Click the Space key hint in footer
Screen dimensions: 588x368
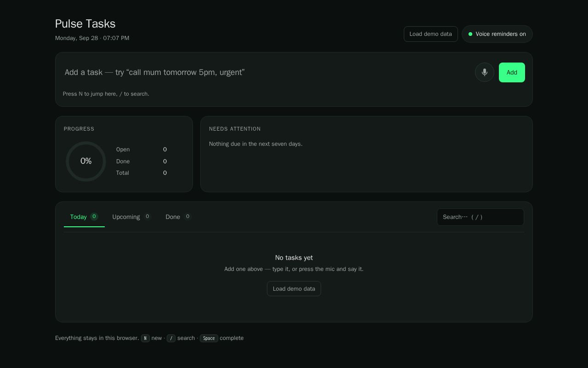pos(209,338)
